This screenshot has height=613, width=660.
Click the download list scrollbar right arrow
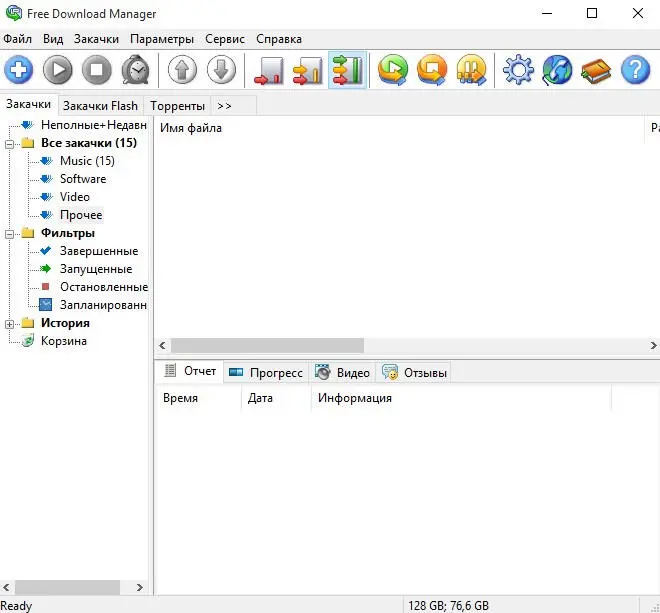(653, 346)
